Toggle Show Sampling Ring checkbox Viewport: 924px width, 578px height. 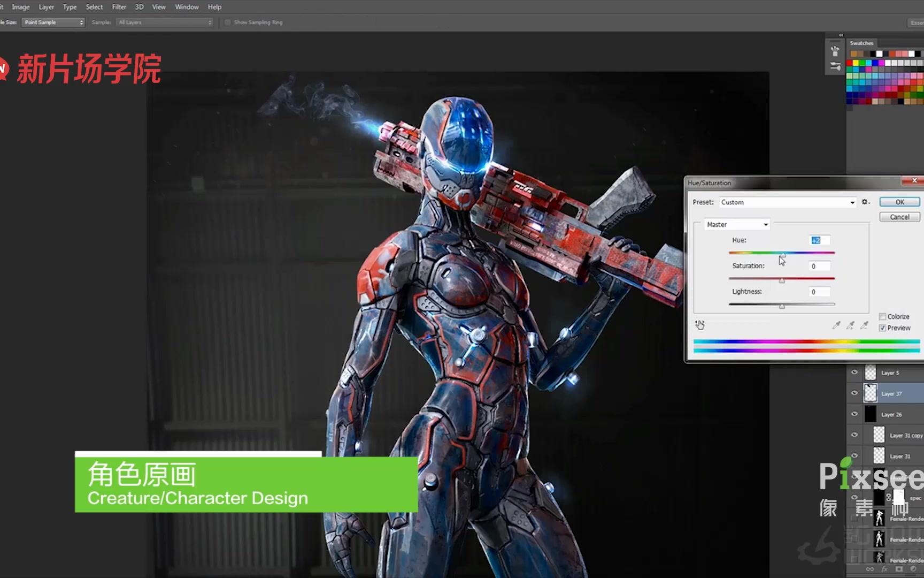click(x=228, y=22)
